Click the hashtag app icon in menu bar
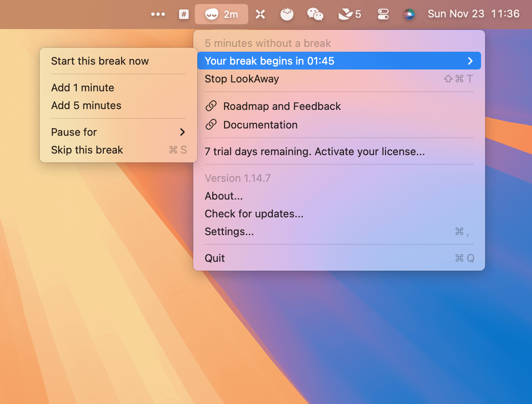The image size is (532, 404). [184, 15]
